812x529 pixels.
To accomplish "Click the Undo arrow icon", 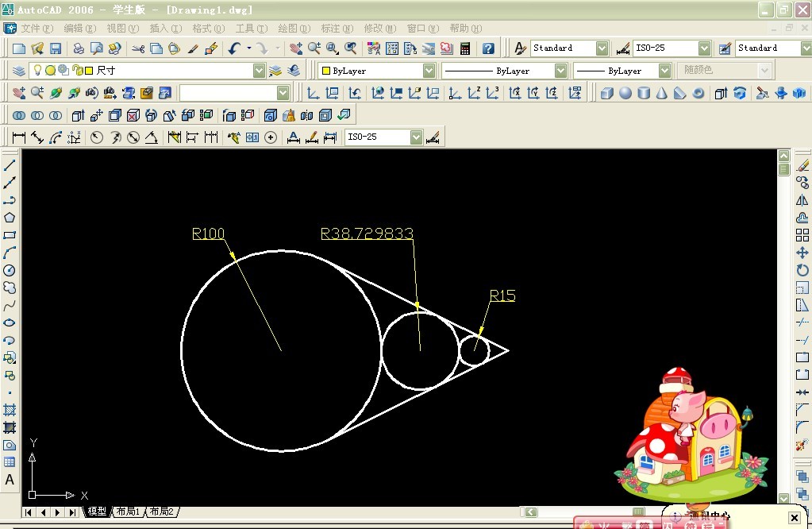I will (x=235, y=48).
